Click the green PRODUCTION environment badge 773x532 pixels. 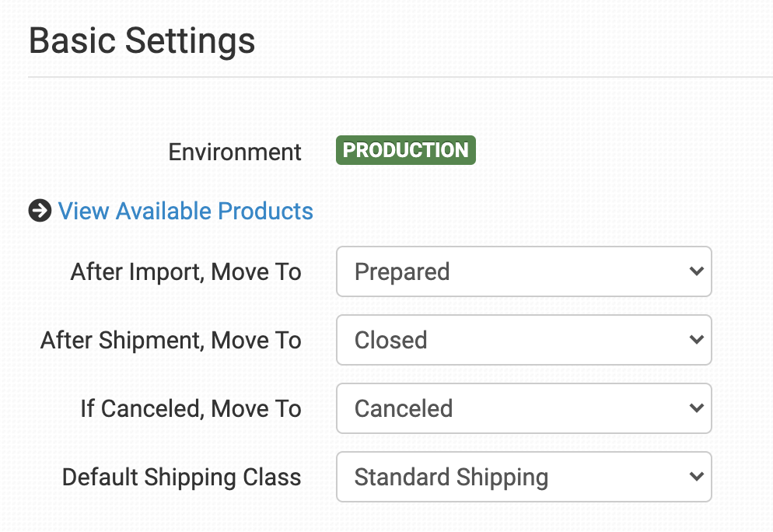point(405,151)
